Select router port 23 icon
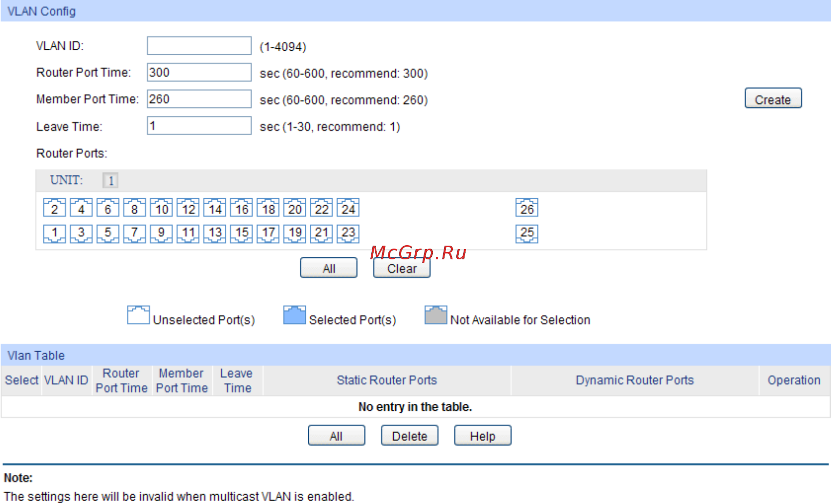 [x=348, y=233]
